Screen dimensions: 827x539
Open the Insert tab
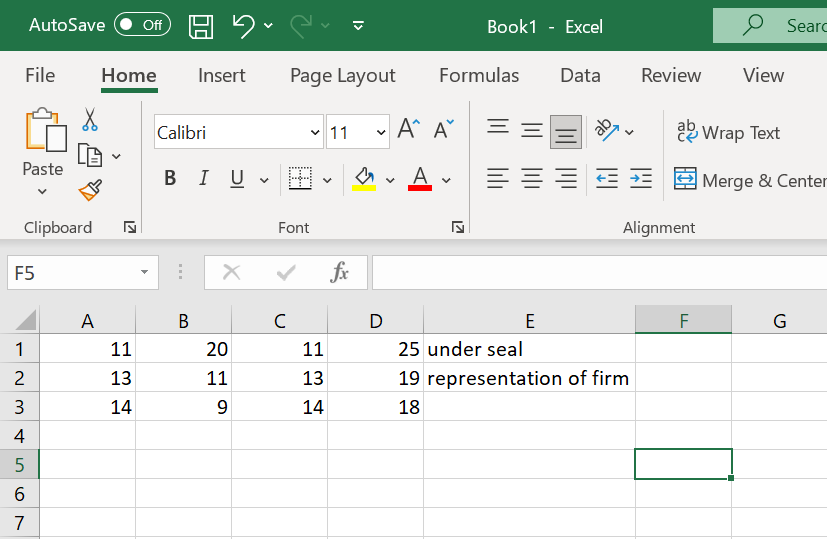click(x=222, y=75)
